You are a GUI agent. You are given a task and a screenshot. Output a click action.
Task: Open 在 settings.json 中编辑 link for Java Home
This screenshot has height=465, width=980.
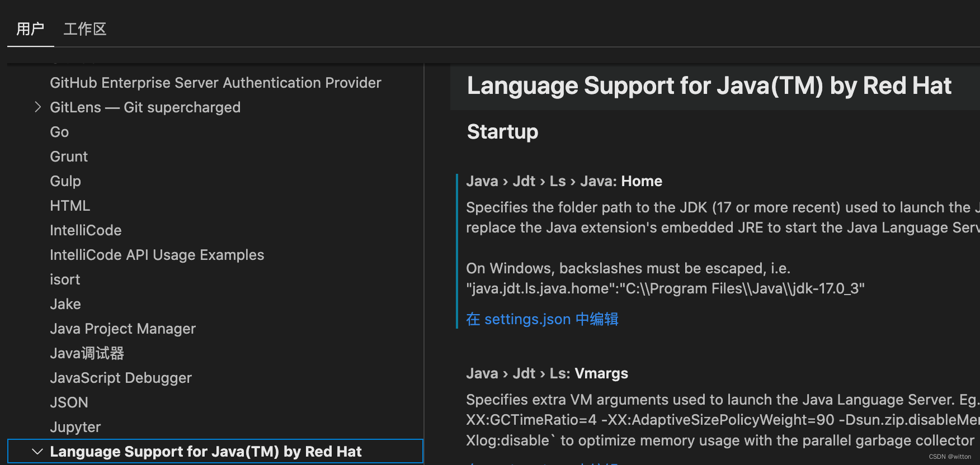[x=542, y=319]
